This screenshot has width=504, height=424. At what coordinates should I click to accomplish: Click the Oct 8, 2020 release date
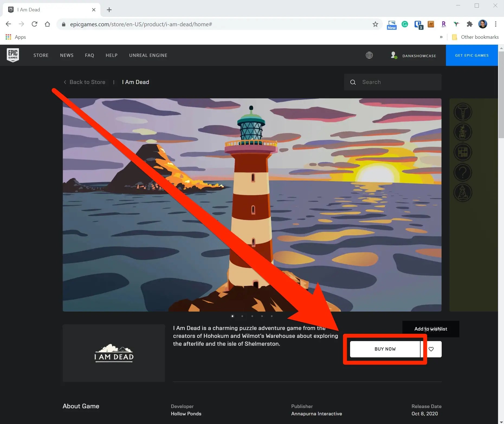click(425, 414)
